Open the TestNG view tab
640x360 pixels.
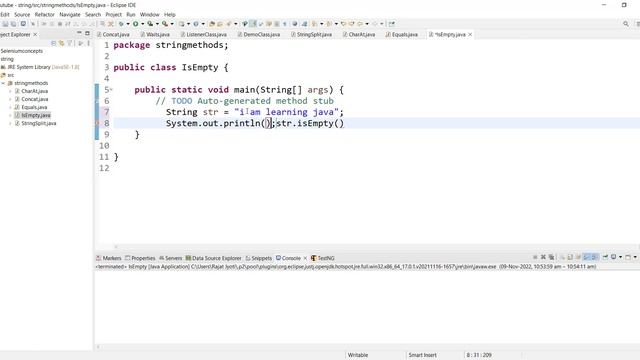click(x=322, y=258)
